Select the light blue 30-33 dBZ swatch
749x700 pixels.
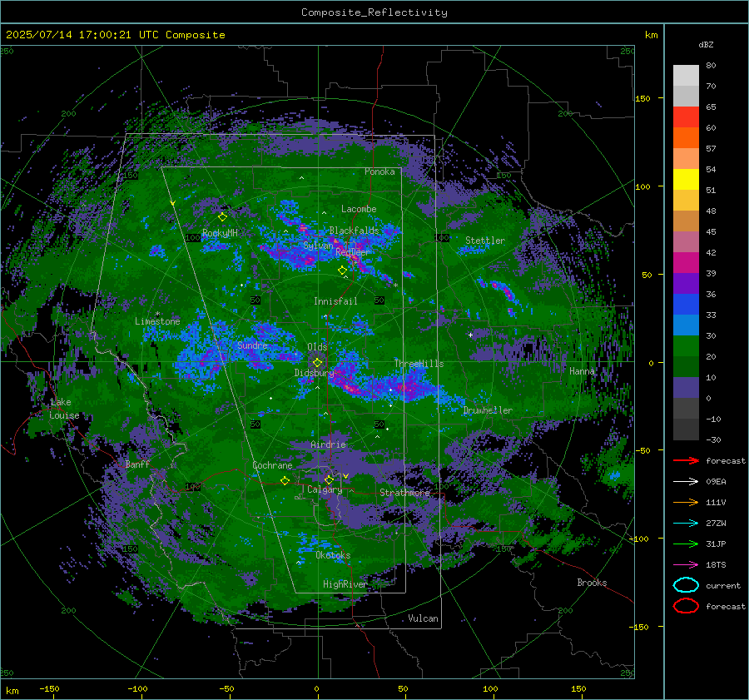686,325
